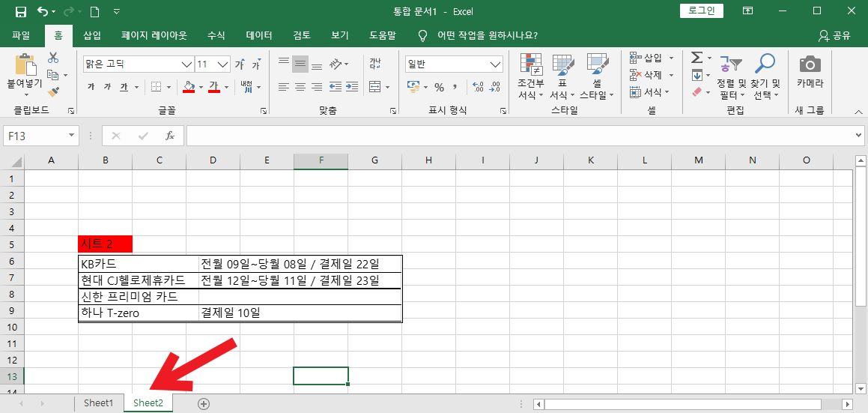Increase the font size
Viewport: 868px width, 413px height.
(240, 64)
